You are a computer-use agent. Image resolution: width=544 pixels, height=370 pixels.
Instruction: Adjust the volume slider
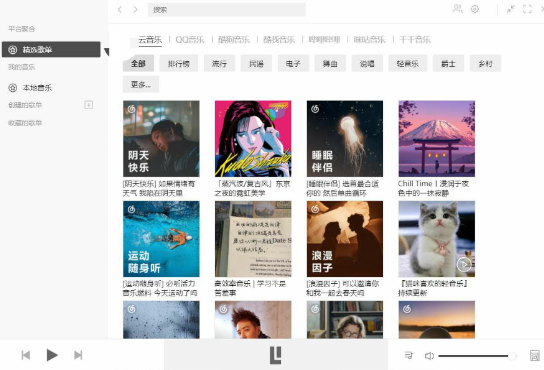tap(476, 356)
